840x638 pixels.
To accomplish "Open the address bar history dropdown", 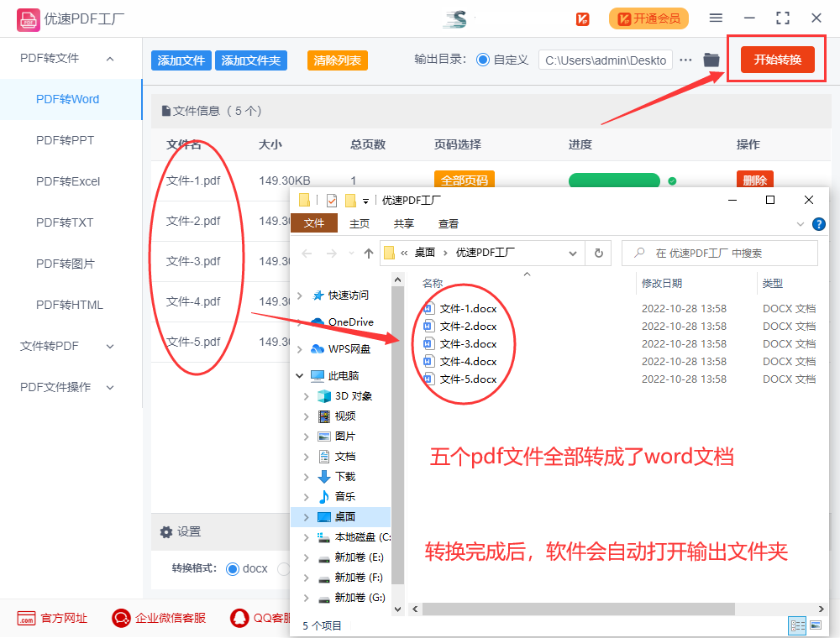I will pyautogui.click(x=573, y=254).
